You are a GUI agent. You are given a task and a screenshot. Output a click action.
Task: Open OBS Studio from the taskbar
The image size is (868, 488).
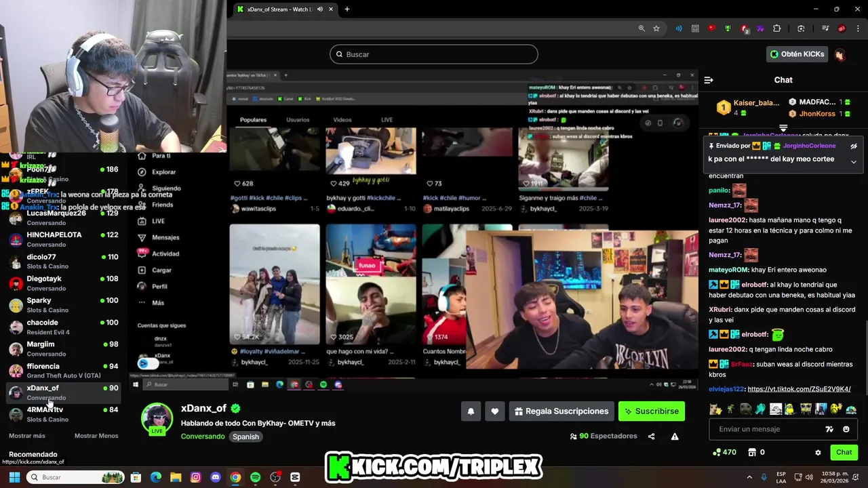coord(275,477)
